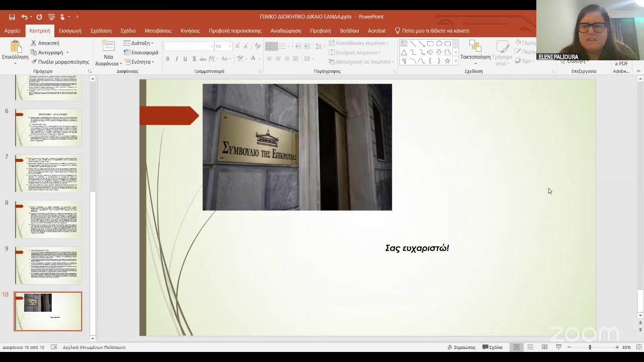Toggle center text alignment
This screenshot has height=362, width=644.
point(278,59)
